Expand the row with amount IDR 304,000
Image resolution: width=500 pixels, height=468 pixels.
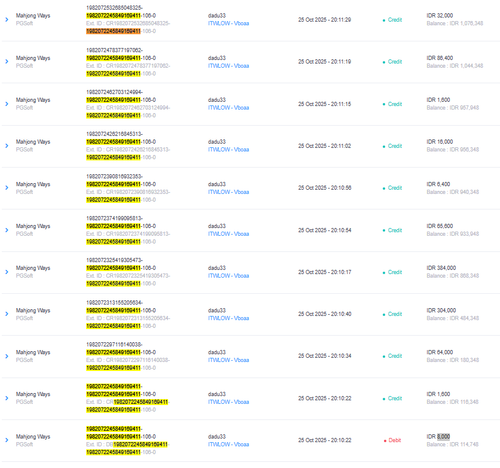7,314
